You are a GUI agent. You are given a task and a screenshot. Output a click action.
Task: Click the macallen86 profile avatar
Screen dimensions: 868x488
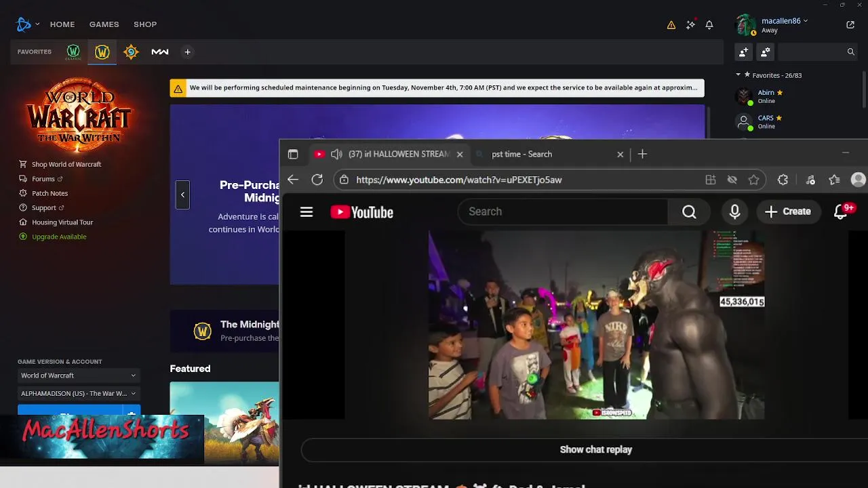click(746, 25)
